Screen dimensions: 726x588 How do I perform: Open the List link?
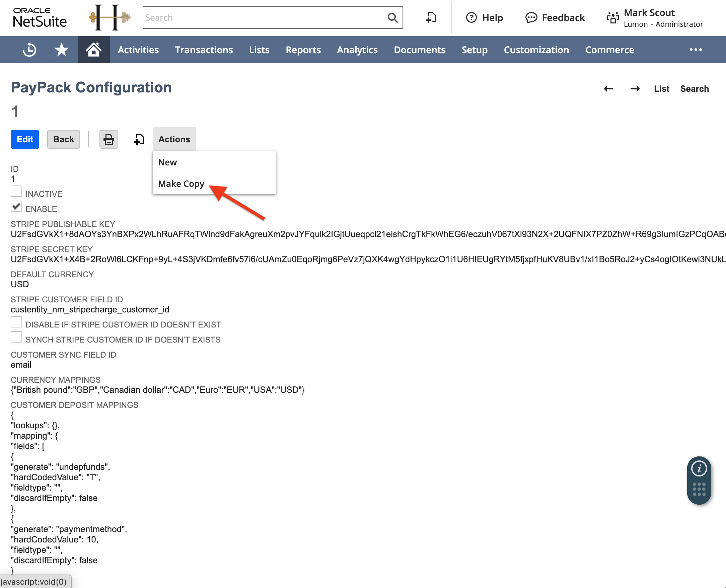click(661, 89)
